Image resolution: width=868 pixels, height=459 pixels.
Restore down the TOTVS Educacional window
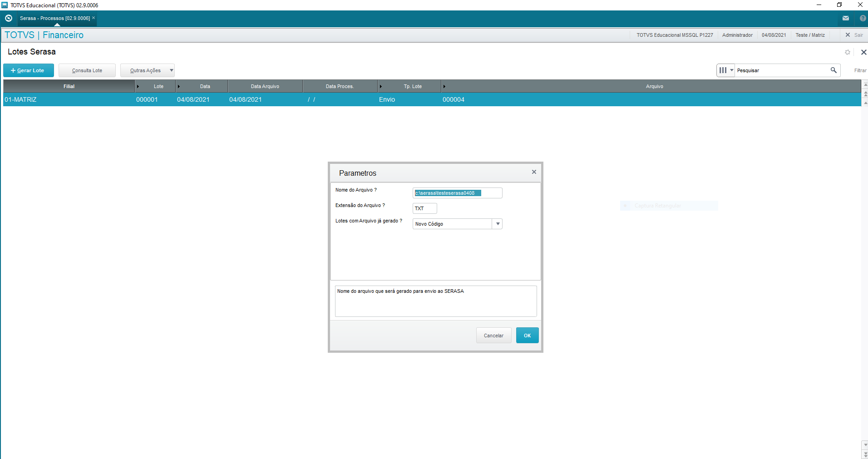click(x=839, y=5)
